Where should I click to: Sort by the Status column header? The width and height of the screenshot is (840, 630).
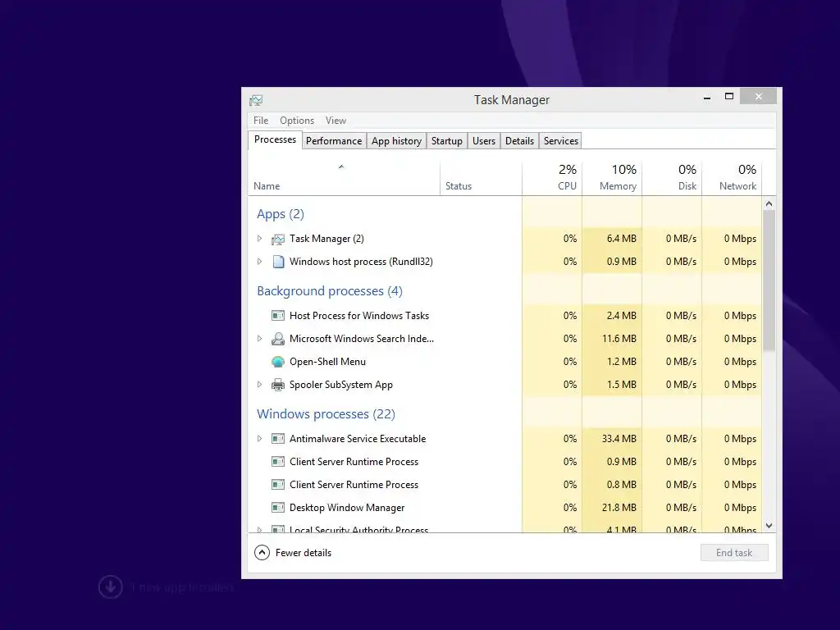[x=481, y=178]
